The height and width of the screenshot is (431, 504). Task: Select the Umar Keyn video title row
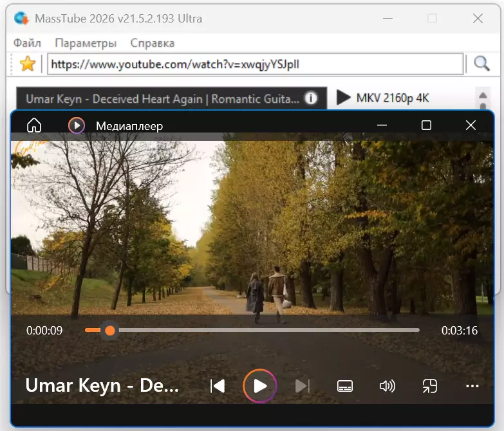point(172,98)
